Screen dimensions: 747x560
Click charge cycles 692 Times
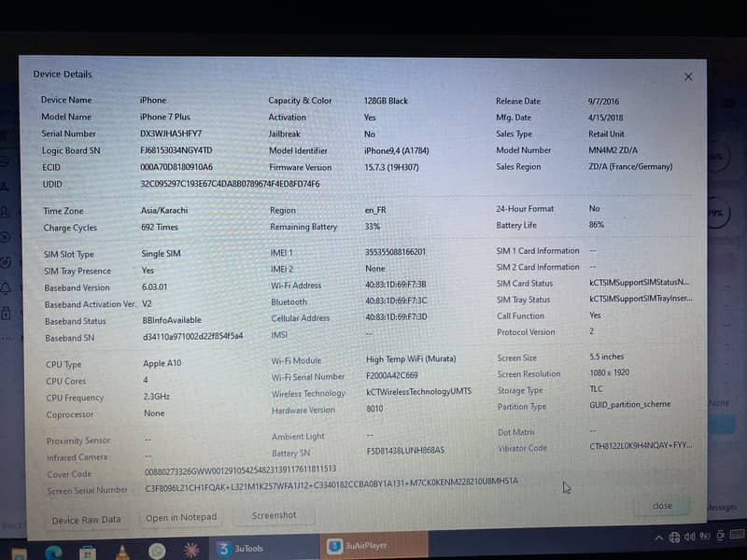(159, 227)
